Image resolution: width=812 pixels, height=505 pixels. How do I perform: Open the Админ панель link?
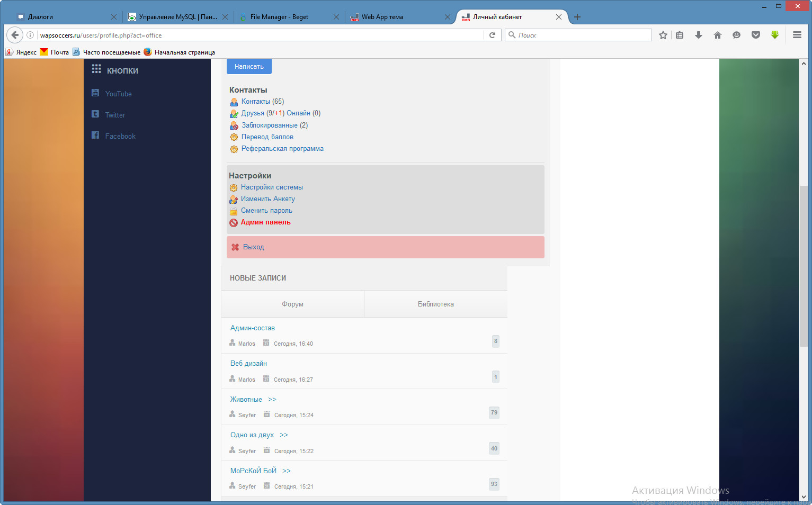pos(265,222)
